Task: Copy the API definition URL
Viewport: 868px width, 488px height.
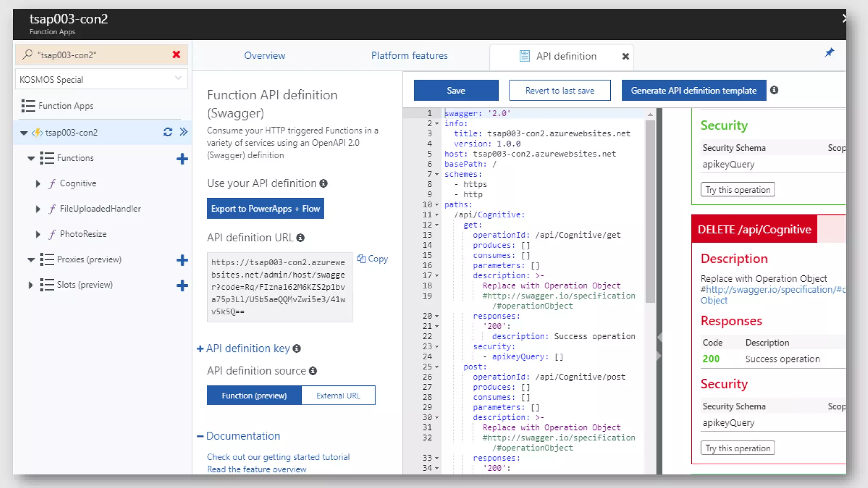Action: 373,259
